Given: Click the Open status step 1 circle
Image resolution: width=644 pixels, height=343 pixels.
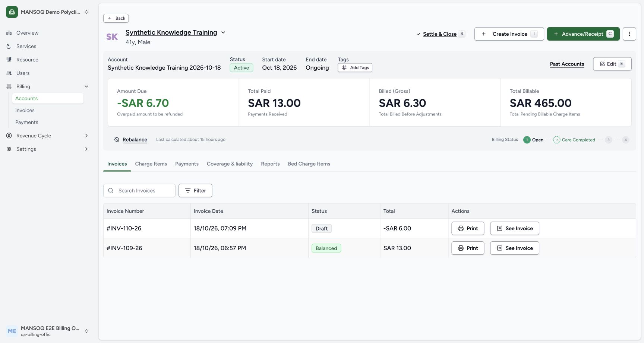Looking at the screenshot, I should (527, 140).
